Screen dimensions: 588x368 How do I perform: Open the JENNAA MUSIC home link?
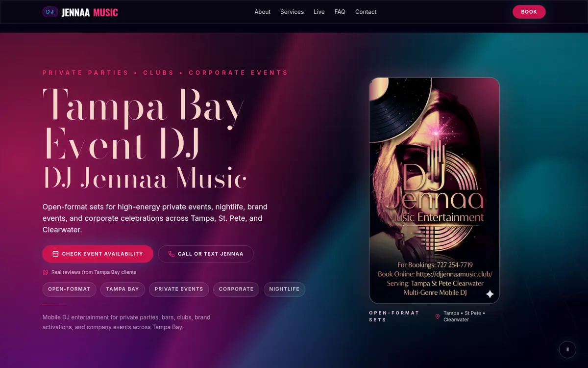pyautogui.click(x=90, y=12)
